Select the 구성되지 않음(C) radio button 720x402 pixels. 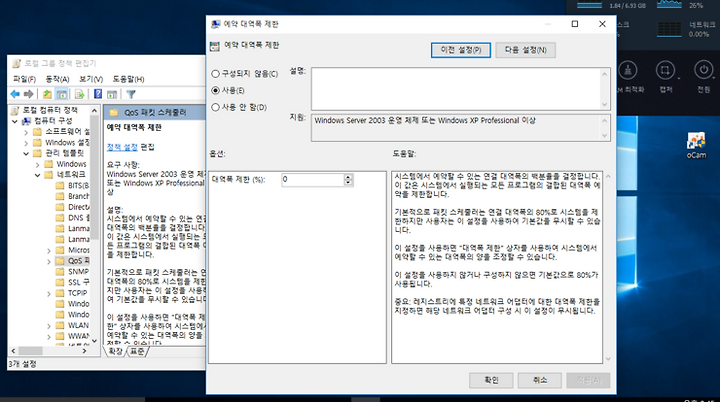(x=215, y=74)
